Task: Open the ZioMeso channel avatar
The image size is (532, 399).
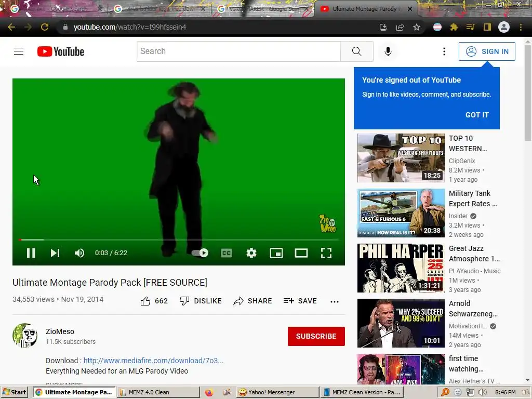Action: coord(25,336)
